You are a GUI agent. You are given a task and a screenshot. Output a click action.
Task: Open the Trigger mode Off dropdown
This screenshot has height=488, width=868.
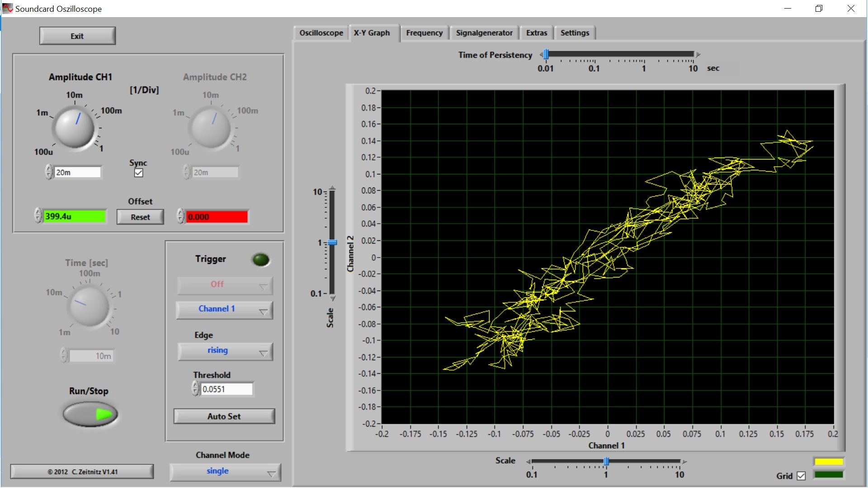(x=224, y=285)
